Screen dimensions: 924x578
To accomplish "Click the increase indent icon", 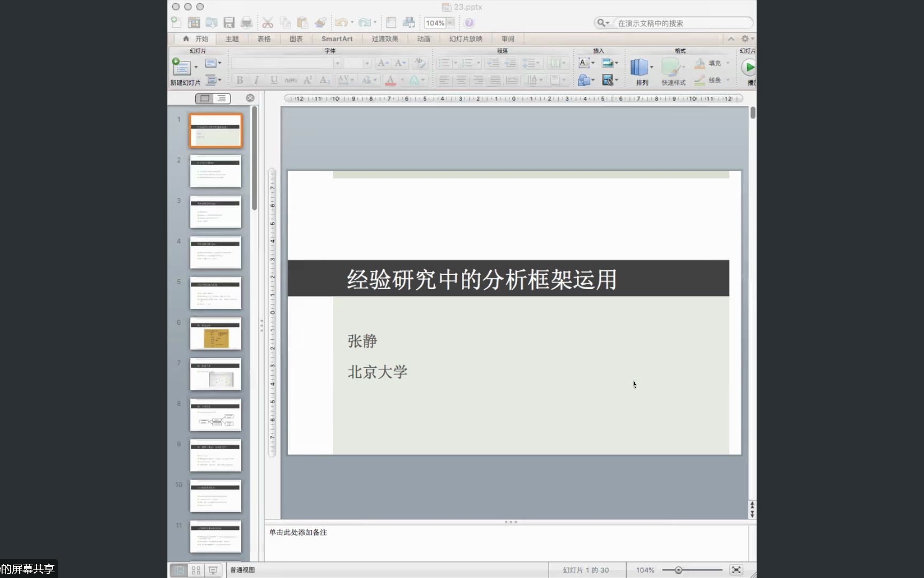I will point(510,63).
